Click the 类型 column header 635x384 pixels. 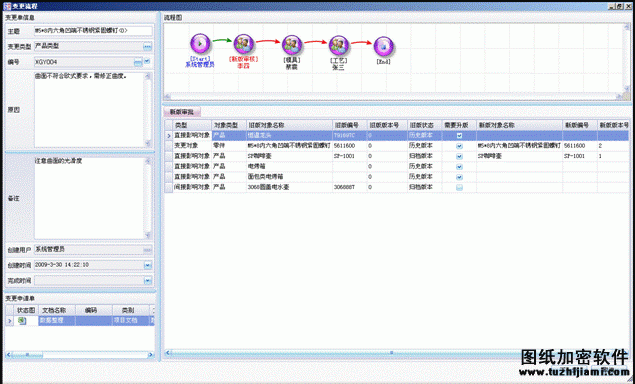[x=192, y=125]
